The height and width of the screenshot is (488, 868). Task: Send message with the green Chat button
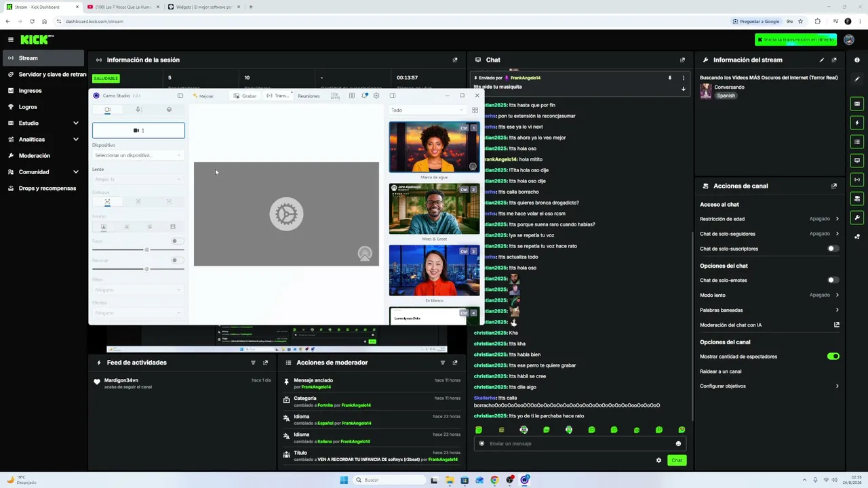[677, 460]
